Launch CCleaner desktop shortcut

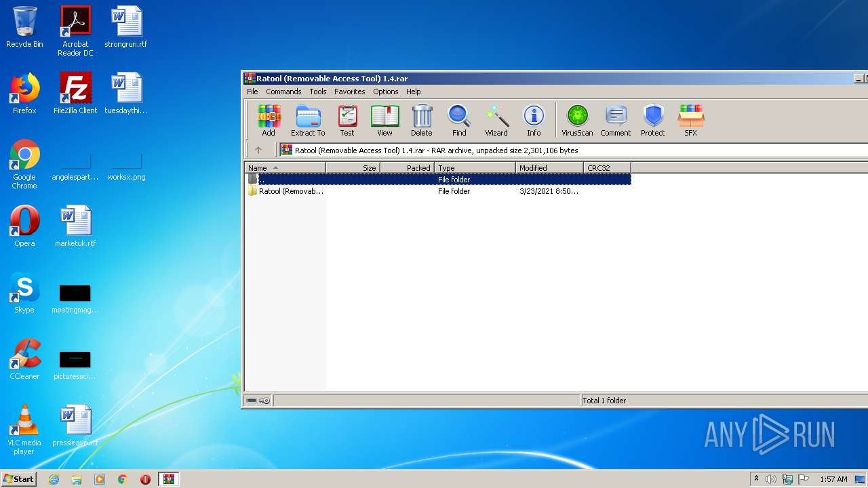(24, 359)
